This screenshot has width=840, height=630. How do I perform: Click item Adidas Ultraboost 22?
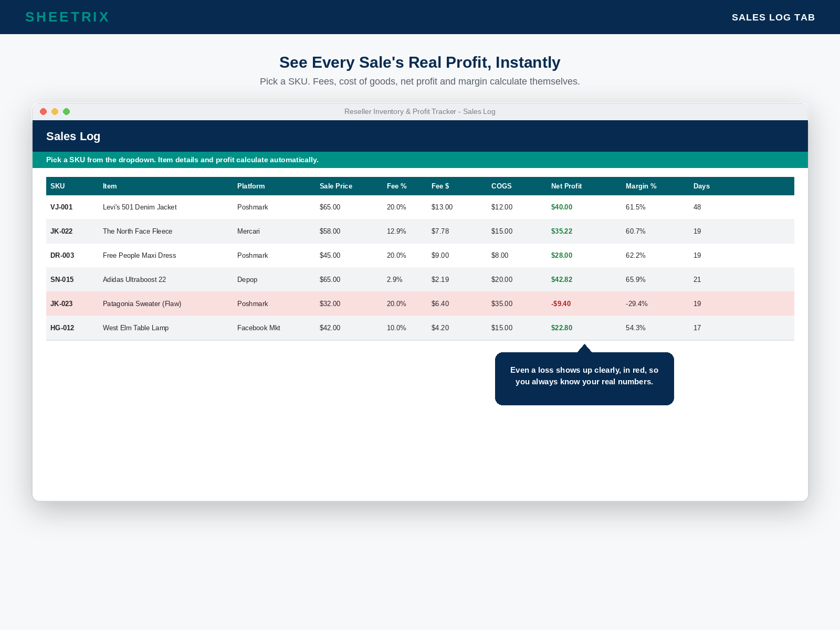[x=134, y=279]
